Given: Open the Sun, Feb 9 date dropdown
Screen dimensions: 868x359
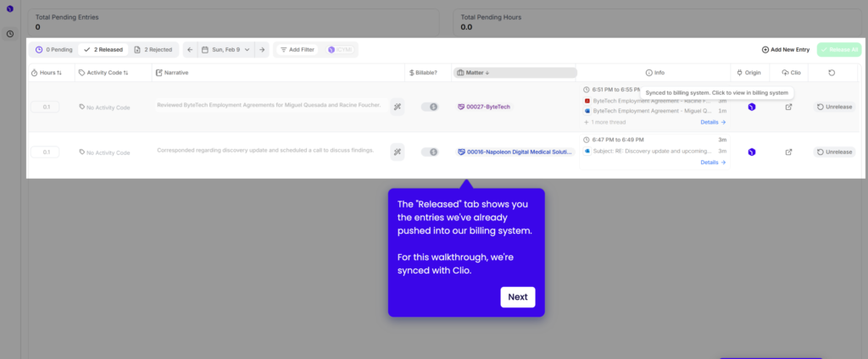Looking at the screenshot, I should tap(226, 50).
